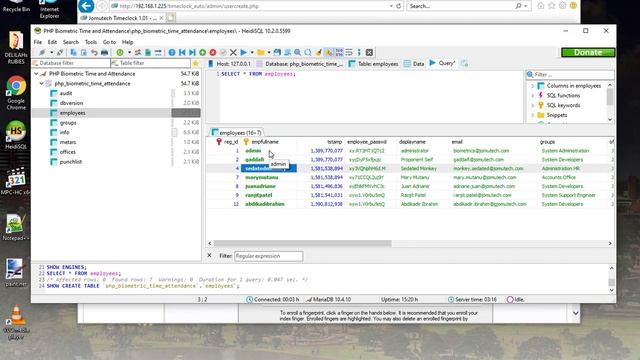Select the punchlist table in tree
640x360 pixels.
click(71, 162)
